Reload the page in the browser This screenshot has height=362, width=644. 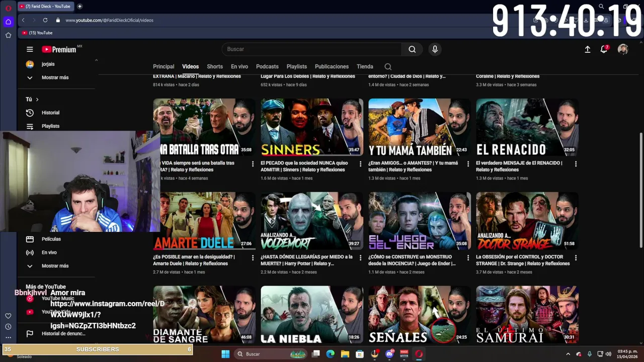point(45,20)
